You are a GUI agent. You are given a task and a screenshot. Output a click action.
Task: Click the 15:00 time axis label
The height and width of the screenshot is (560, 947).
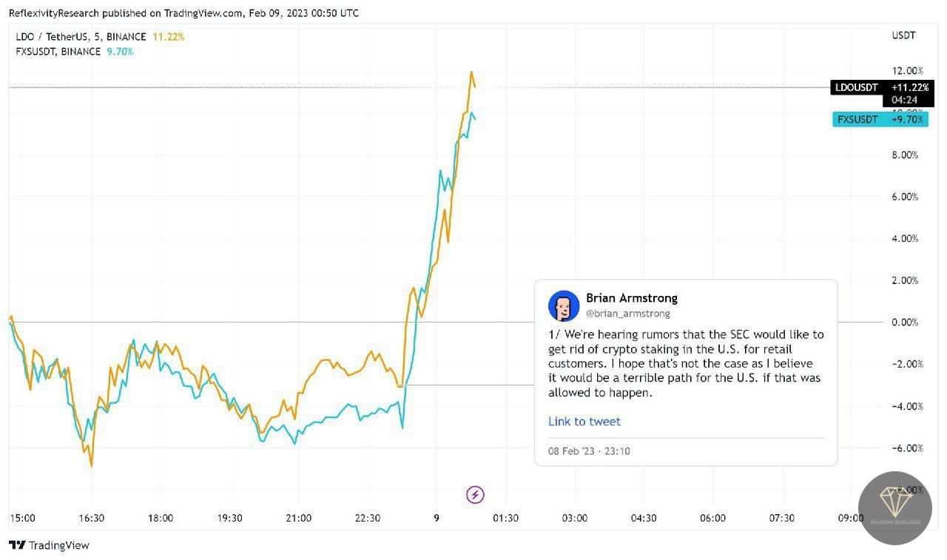coord(22,518)
